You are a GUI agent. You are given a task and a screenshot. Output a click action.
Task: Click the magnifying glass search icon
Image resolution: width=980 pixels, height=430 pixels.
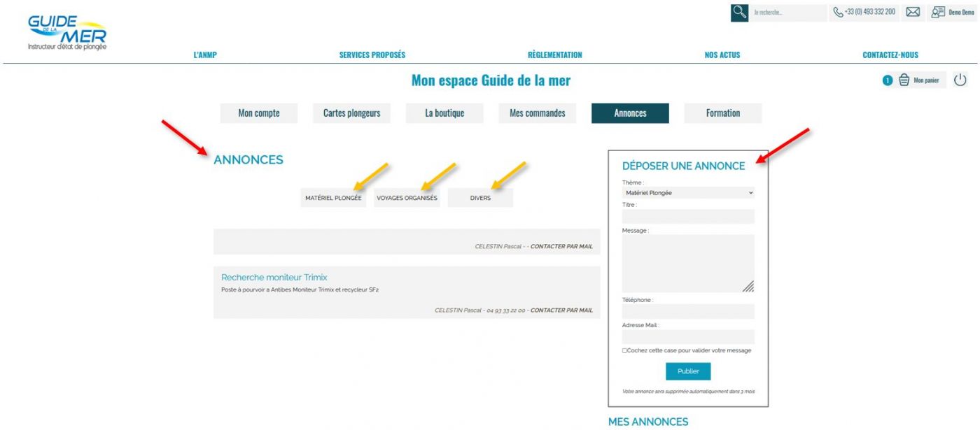[x=740, y=13]
